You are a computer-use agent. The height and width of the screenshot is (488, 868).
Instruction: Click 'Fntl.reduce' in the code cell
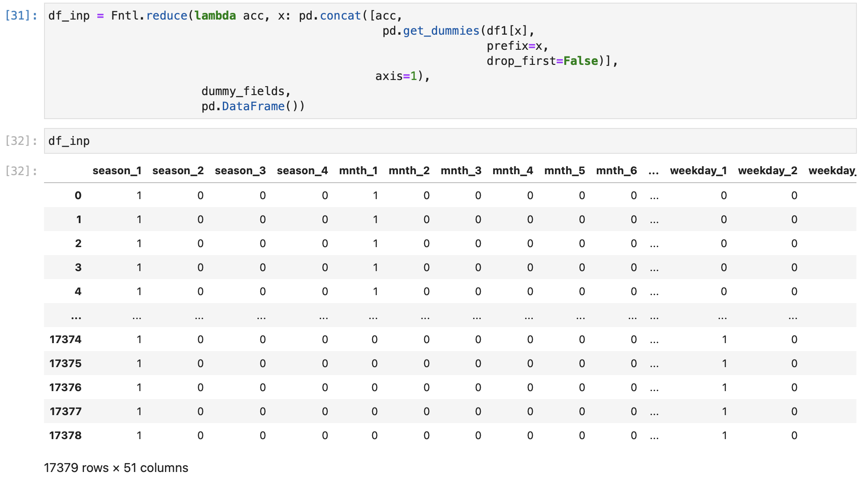149,16
